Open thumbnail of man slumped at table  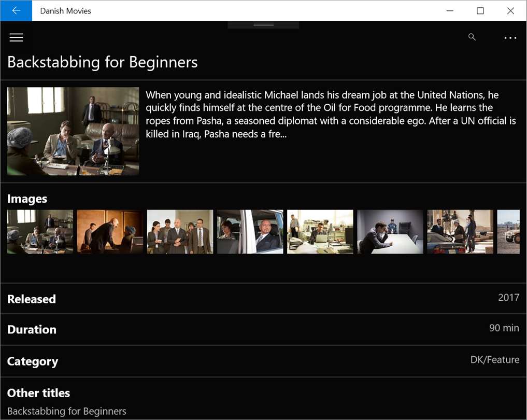(x=390, y=232)
